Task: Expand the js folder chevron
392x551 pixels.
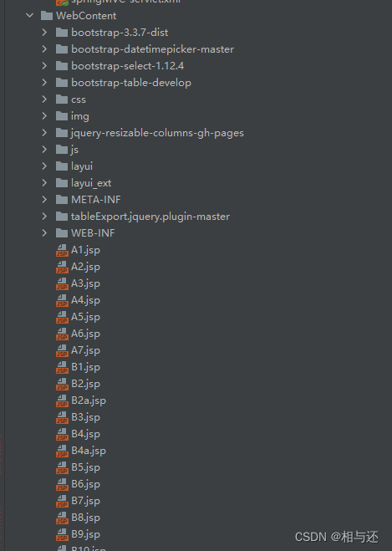Action: 44,150
